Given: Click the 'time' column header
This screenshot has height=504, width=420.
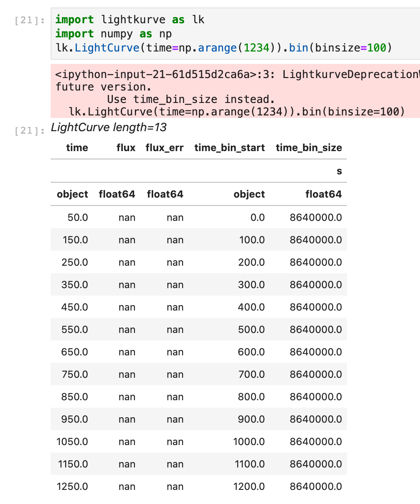Looking at the screenshot, I should point(77,148).
